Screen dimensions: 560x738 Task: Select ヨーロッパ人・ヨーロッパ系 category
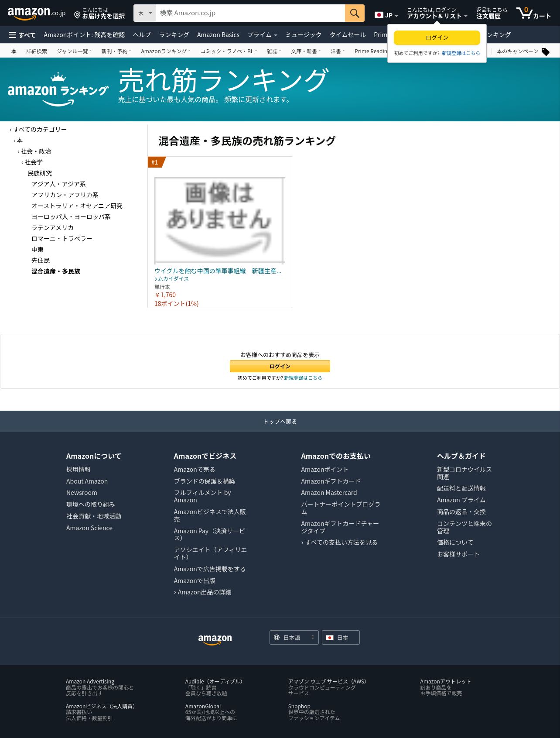71,217
